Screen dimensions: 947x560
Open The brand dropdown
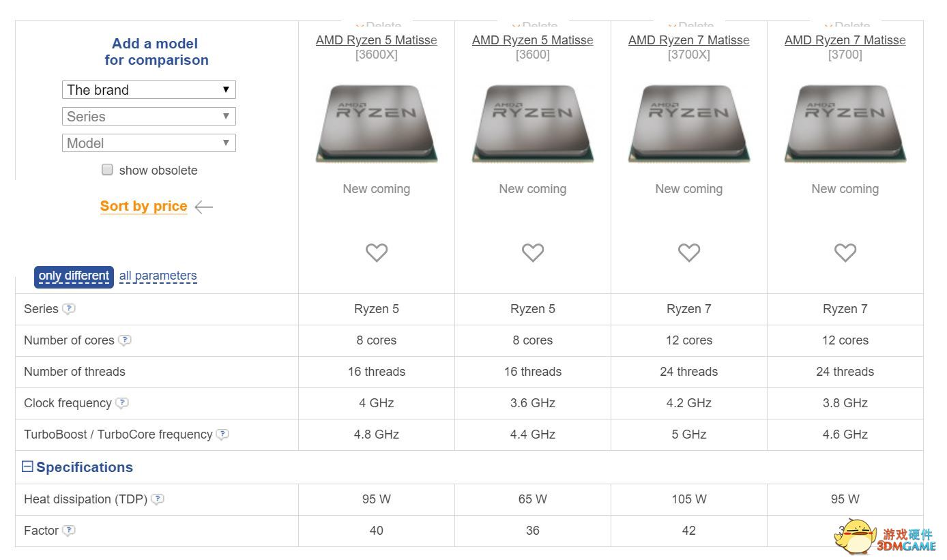pos(149,90)
